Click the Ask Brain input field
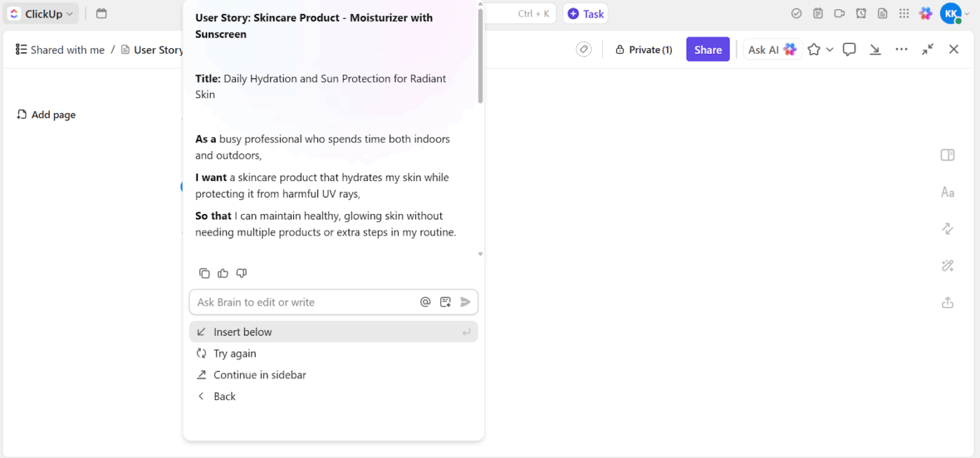The image size is (980, 458). (301, 301)
